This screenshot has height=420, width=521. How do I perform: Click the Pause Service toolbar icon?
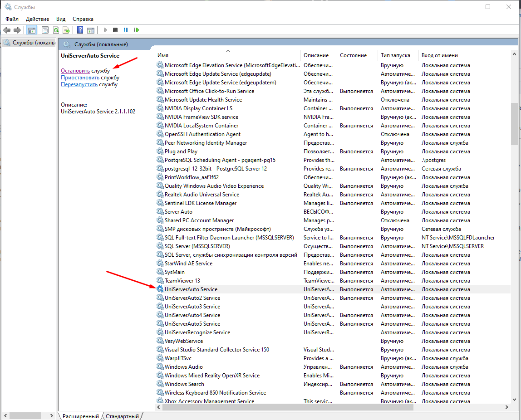tap(126, 30)
